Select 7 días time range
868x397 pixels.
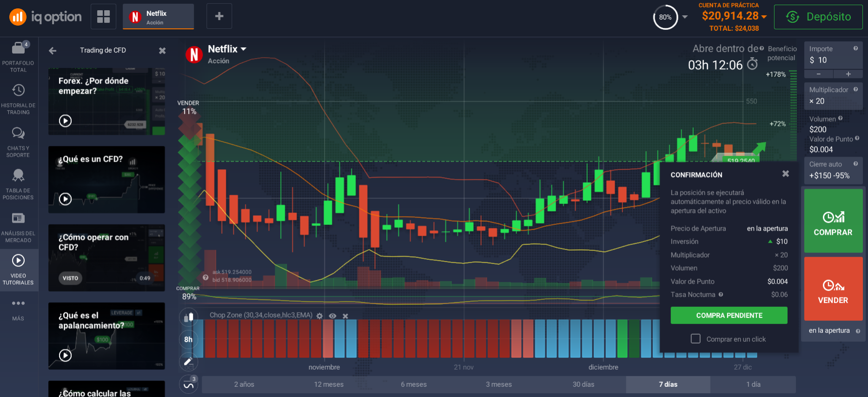click(x=668, y=384)
